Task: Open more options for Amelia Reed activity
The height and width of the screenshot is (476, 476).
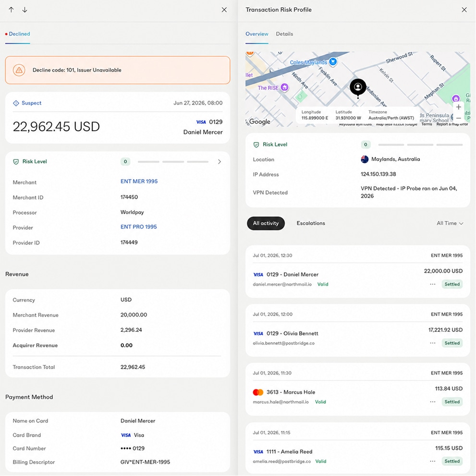Action: click(433, 462)
